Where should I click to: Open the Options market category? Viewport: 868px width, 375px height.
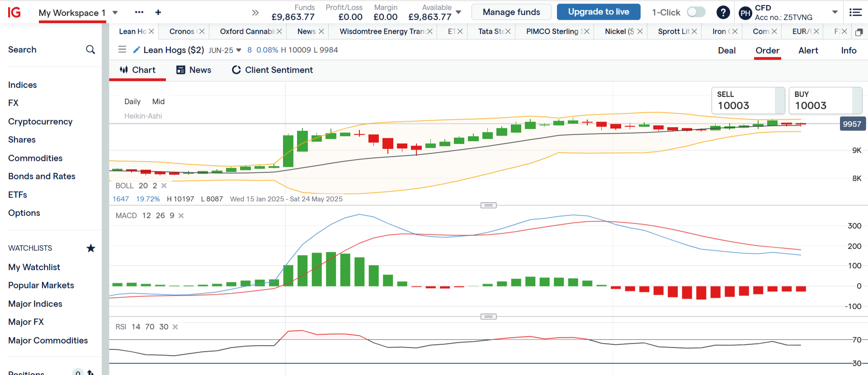[24, 213]
